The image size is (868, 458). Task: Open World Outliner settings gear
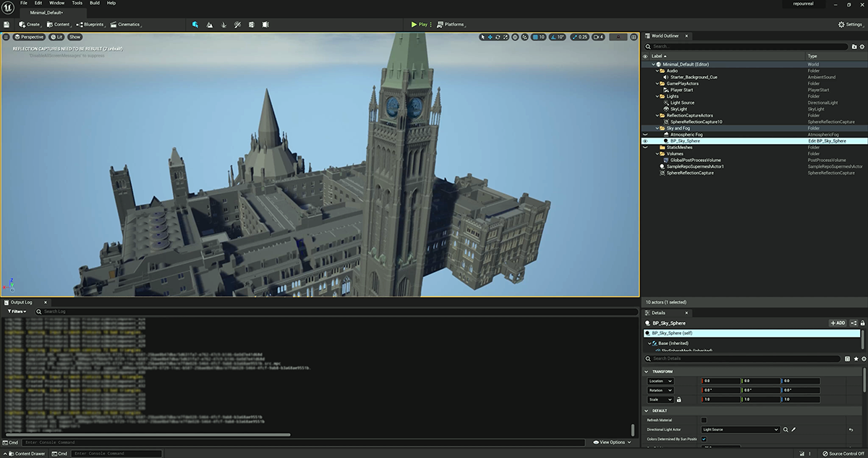click(x=863, y=46)
